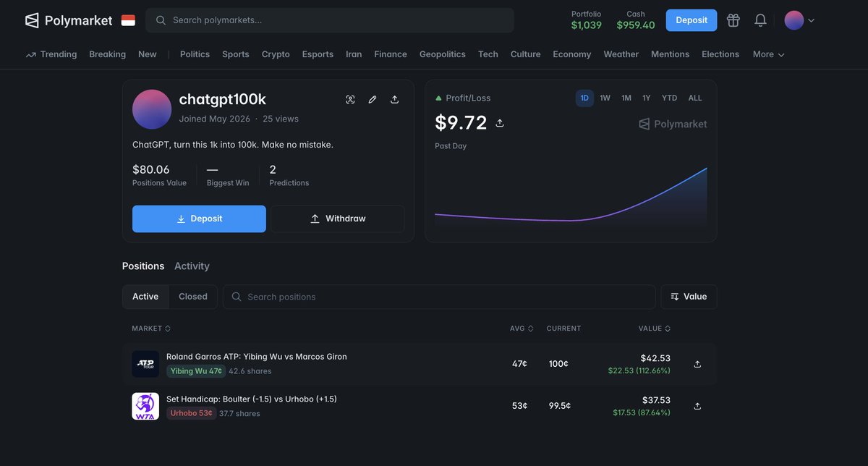Open the Breaking category
Viewport: 868px width, 466px height.
pyautogui.click(x=107, y=54)
